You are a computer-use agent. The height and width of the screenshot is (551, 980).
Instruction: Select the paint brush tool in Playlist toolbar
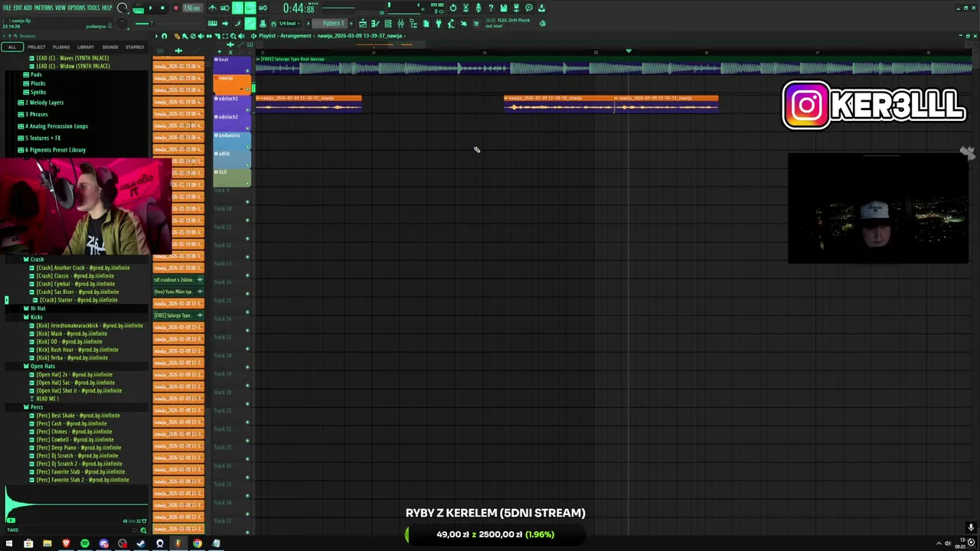click(x=185, y=36)
